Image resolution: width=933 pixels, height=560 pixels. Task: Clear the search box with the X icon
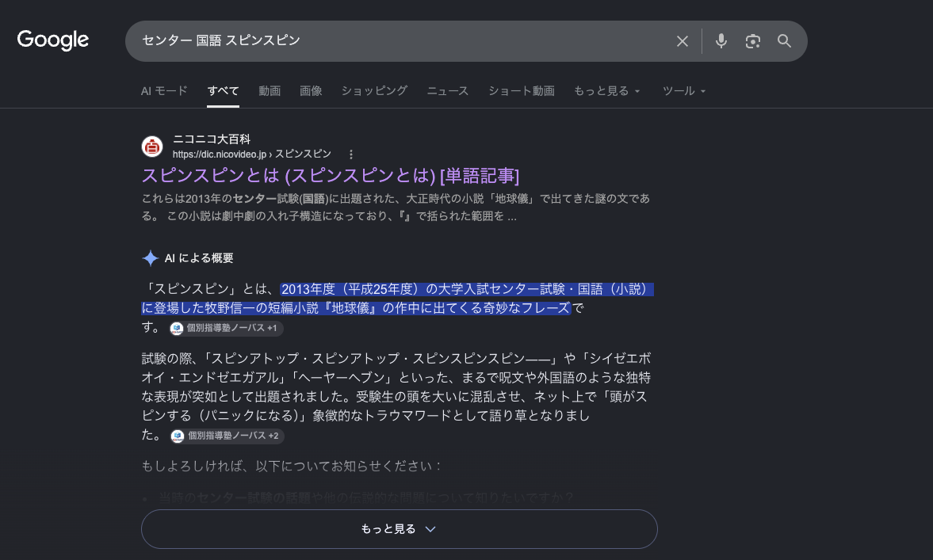(x=682, y=41)
